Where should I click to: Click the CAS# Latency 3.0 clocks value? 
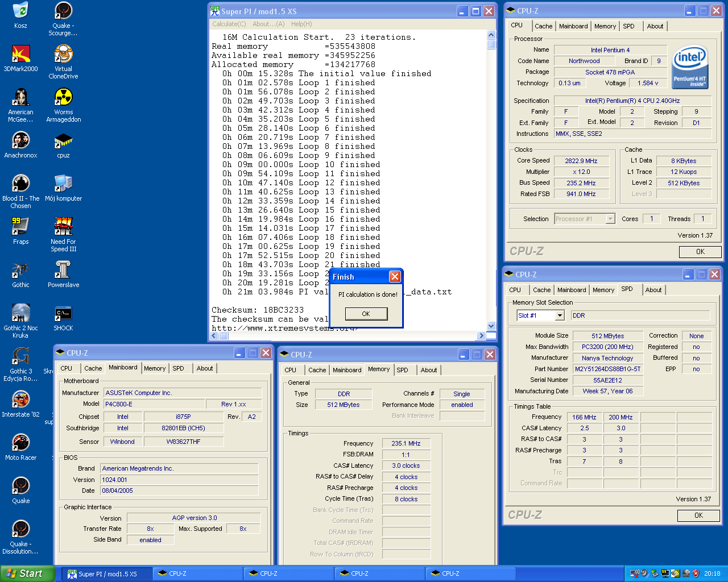[x=406, y=465]
